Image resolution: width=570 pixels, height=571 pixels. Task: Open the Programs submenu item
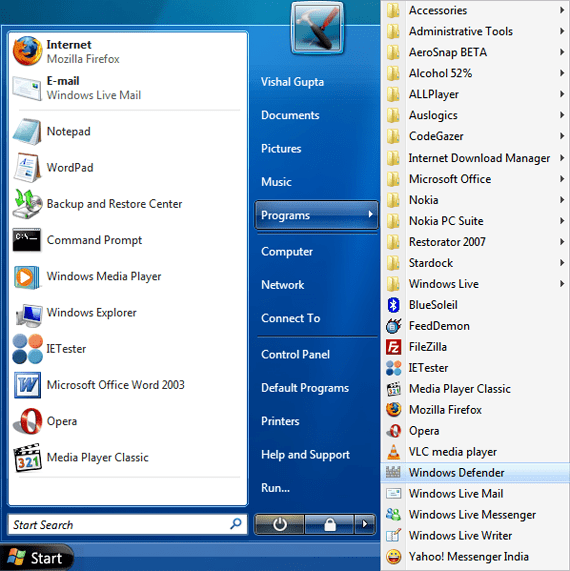(317, 215)
